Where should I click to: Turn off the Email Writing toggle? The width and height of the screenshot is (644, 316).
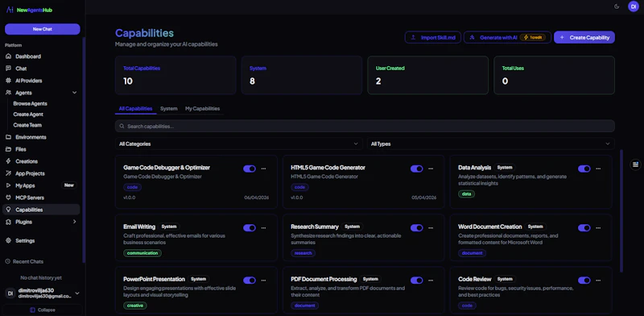[x=250, y=227]
